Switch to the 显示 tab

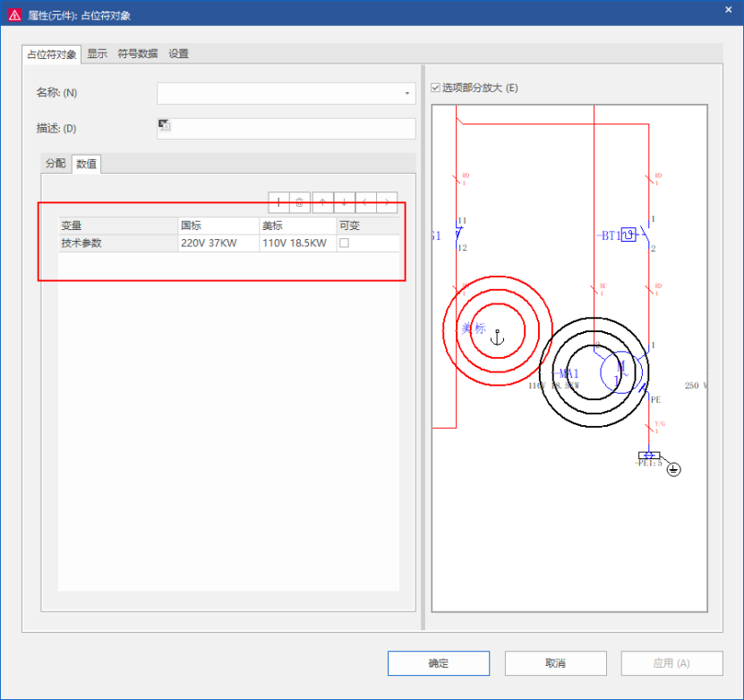(x=98, y=54)
